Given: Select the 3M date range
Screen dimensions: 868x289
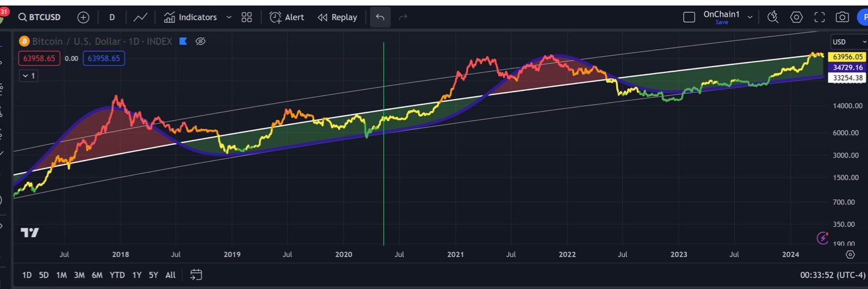Looking at the screenshot, I should (x=79, y=275).
